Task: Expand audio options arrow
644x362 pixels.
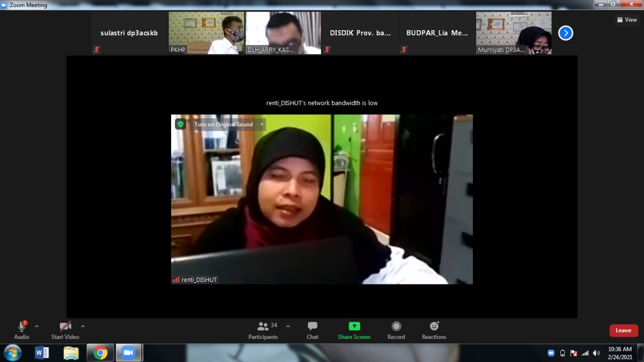Action: 37,326
